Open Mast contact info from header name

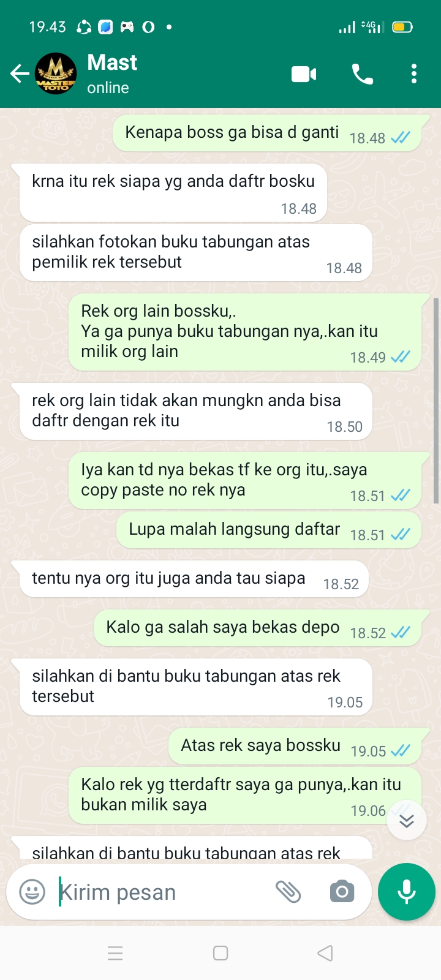112,62
